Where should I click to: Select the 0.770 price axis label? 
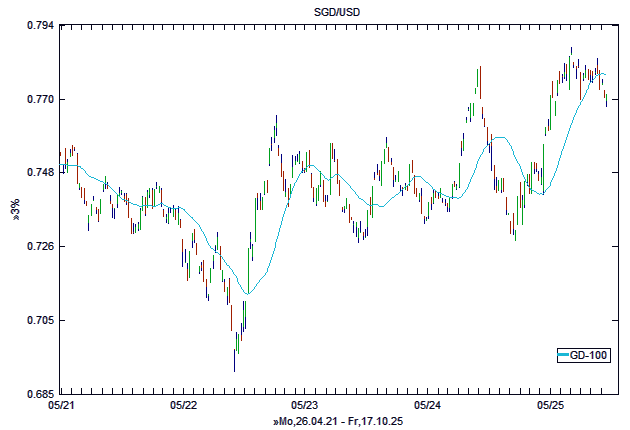(40, 99)
